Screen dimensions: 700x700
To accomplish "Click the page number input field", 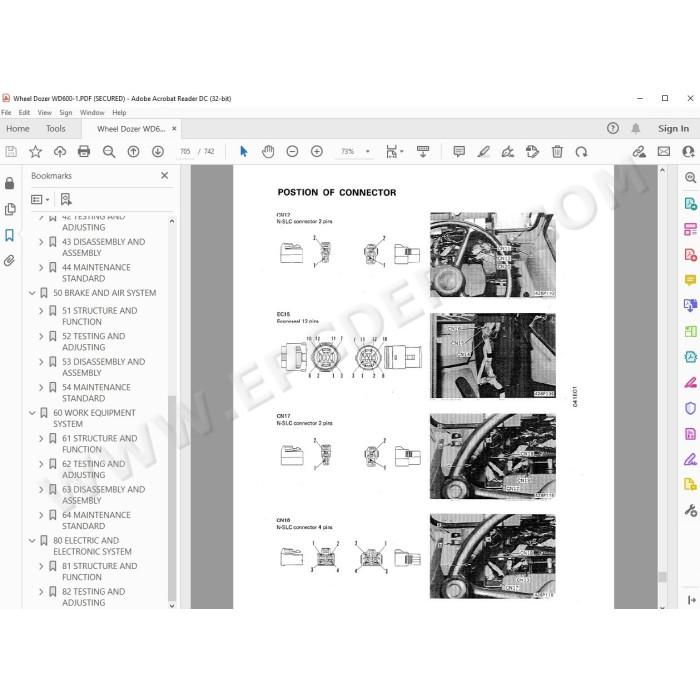I will pyautogui.click(x=185, y=152).
